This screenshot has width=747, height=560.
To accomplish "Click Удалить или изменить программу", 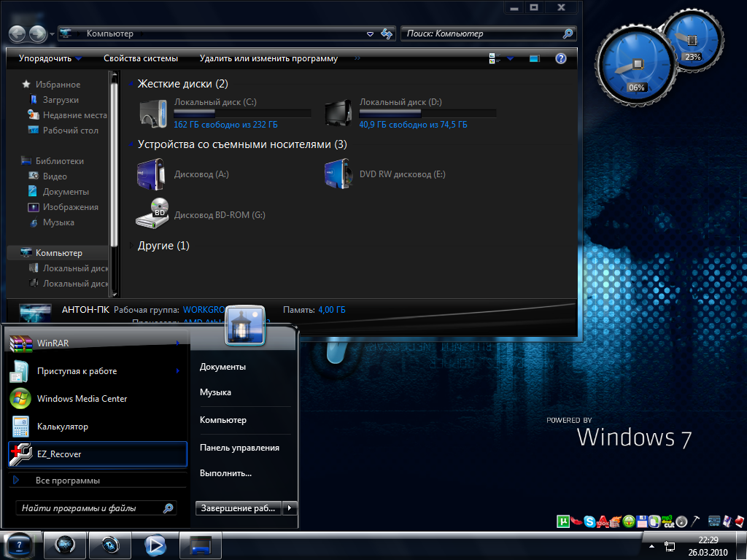I will (268, 58).
